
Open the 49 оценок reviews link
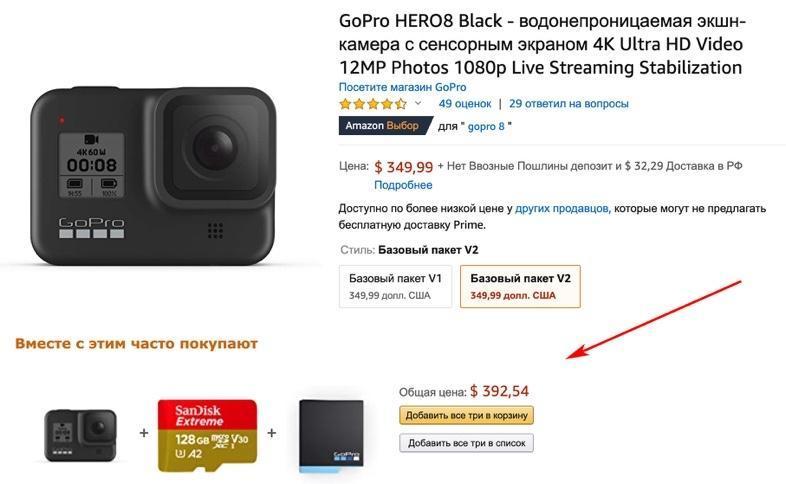(465, 104)
